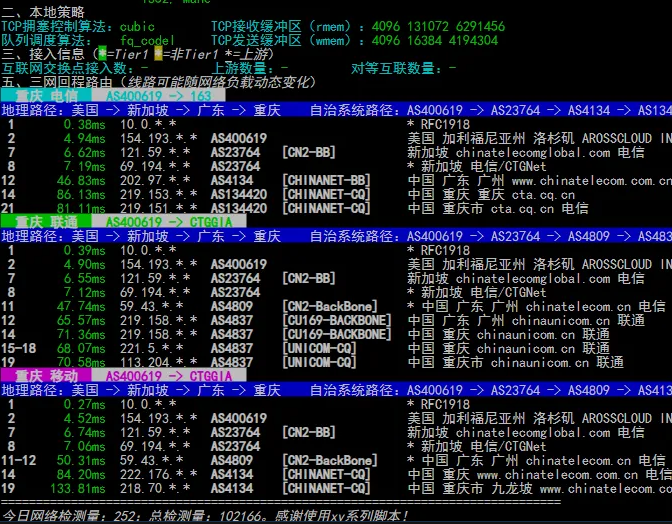Viewport: 672px width, 524px height.
Task: Click the IP '222.176.*.*'
Action: pos(159,474)
